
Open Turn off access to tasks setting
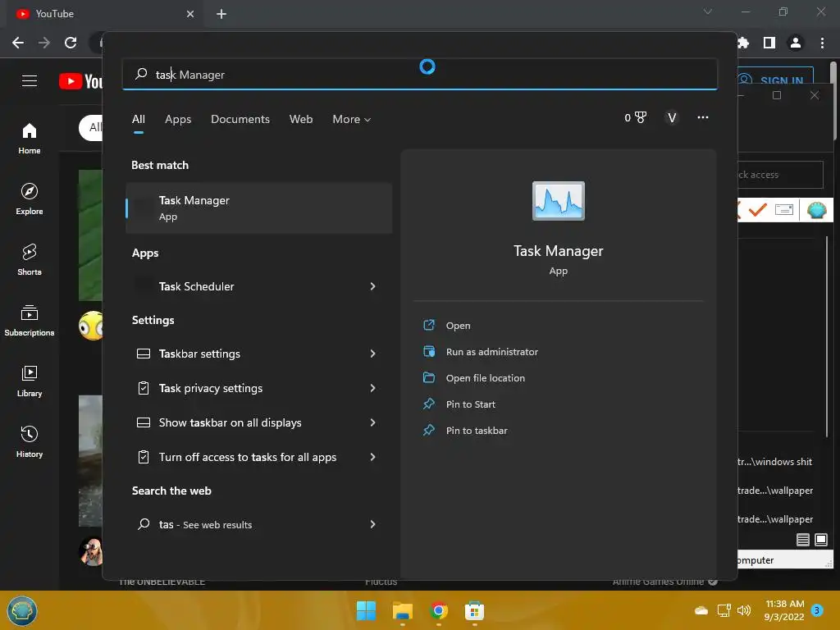click(x=248, y=457)
